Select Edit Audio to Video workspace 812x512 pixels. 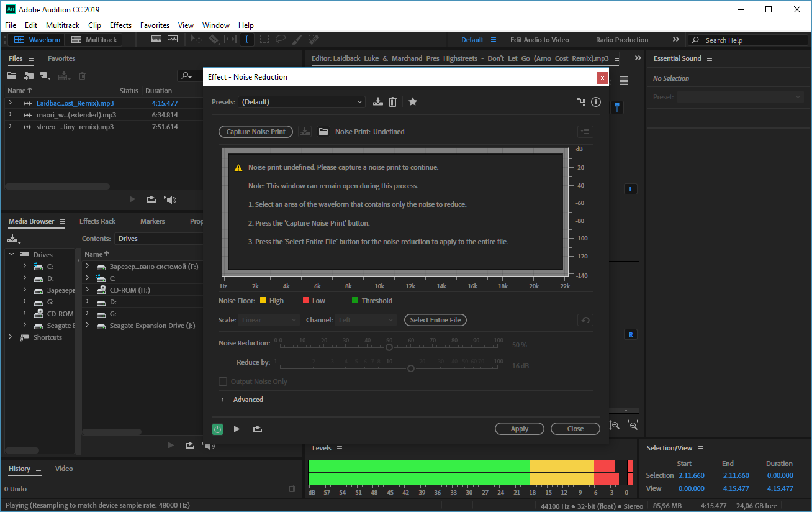coord(539,40)
